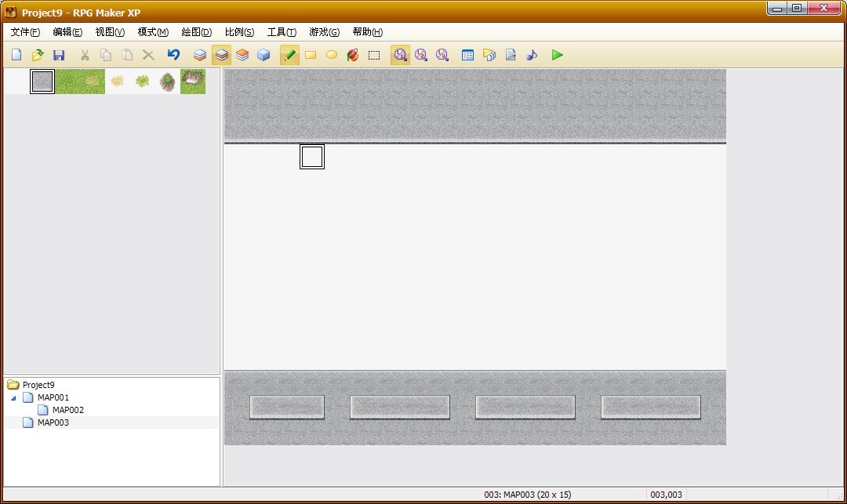Open a project using the folder icon
The width and height of the screenshot is (847, 504).
point(38,55)
